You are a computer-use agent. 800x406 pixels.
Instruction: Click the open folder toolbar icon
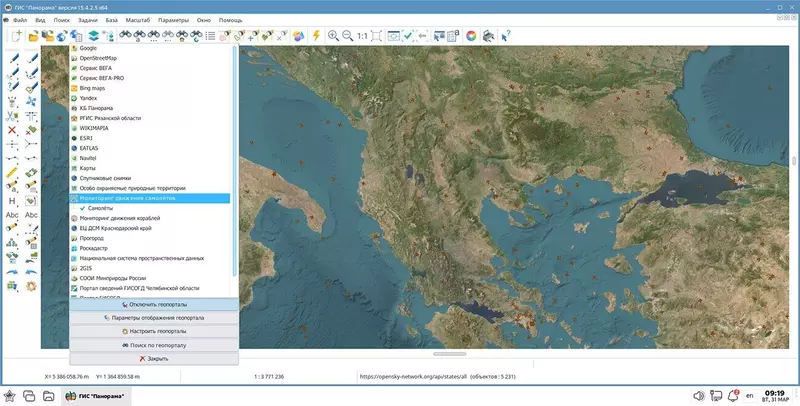[x=33, y=36]
